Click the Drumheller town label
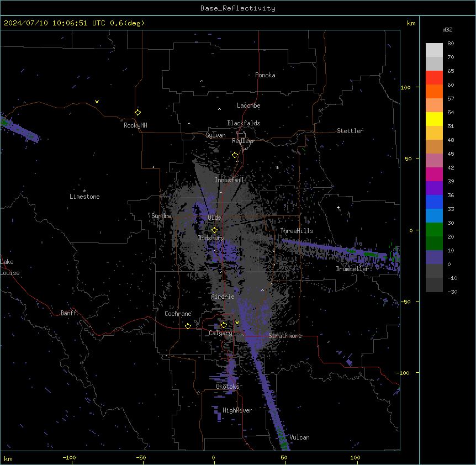Image resolution: width=476 pixels, height=465 pixels. 352,269
